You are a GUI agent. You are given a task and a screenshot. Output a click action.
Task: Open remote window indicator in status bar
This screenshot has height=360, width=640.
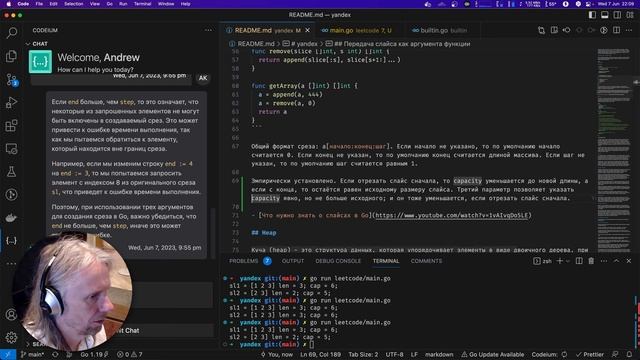(x=8, y=354)
